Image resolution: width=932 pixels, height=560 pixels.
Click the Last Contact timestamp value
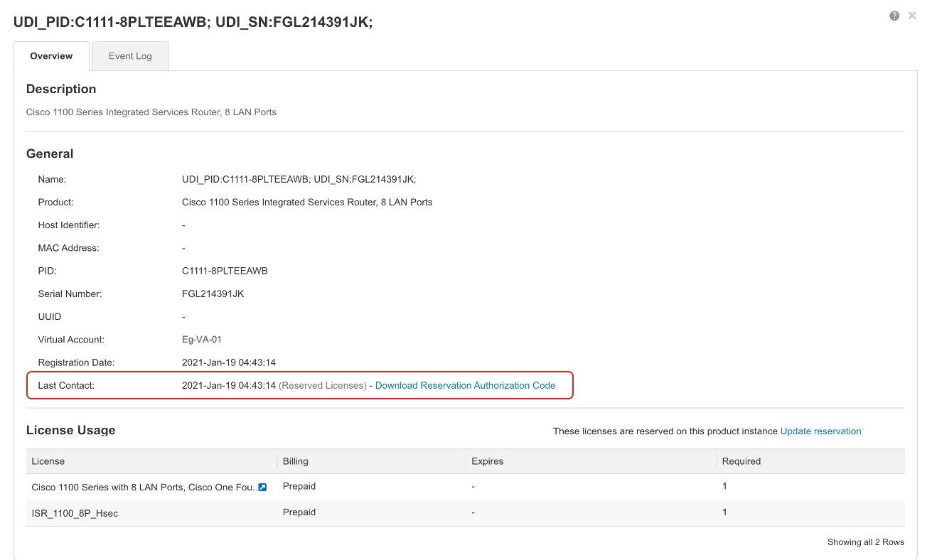pyautogui.click(x=229, y=385)
